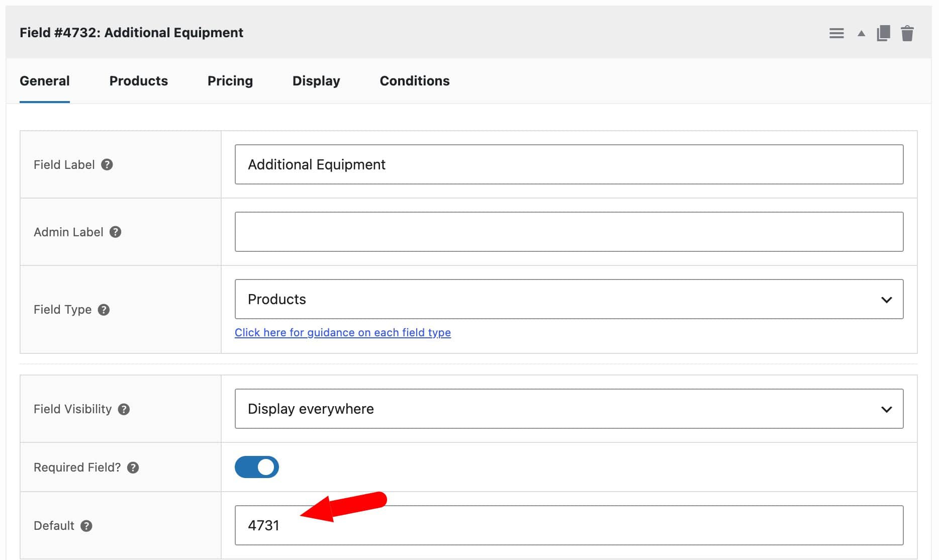Switch to the Products tab
The image size is (939, 560).
(x=139, y=81)
